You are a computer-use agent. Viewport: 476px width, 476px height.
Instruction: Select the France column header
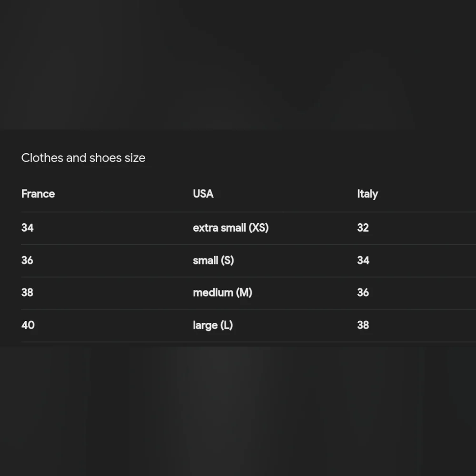point(38,194)
